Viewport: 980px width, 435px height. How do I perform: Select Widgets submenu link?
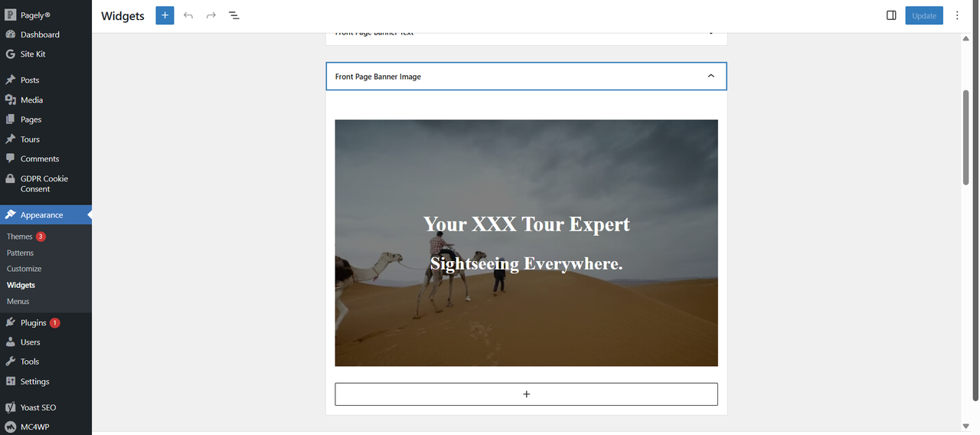tap(21, 285)
